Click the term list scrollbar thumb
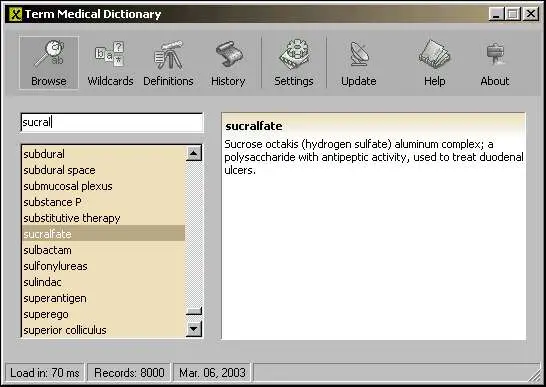546x387 pixels. click(194, 311)
